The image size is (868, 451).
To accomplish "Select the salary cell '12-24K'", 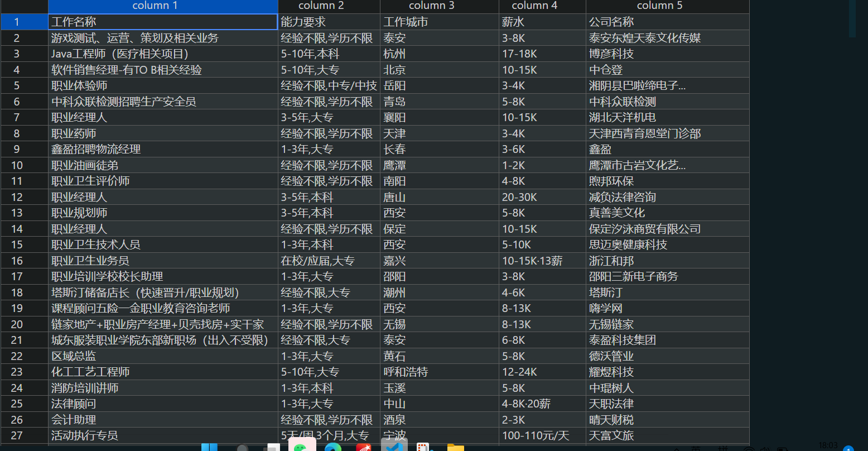I will pyautogui.click(x=542, y=372).
